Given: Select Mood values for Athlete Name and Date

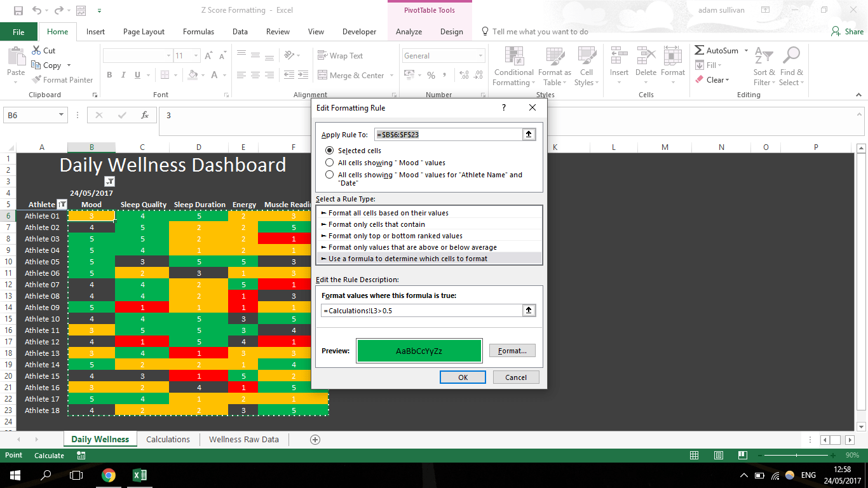Looking at the screenshot, I should [329, 175].
